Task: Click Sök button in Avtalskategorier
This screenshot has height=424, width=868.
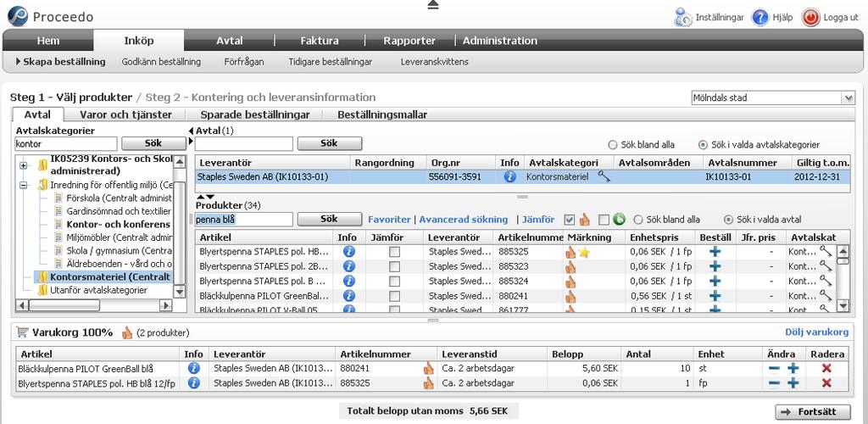Action: point(153,143)
